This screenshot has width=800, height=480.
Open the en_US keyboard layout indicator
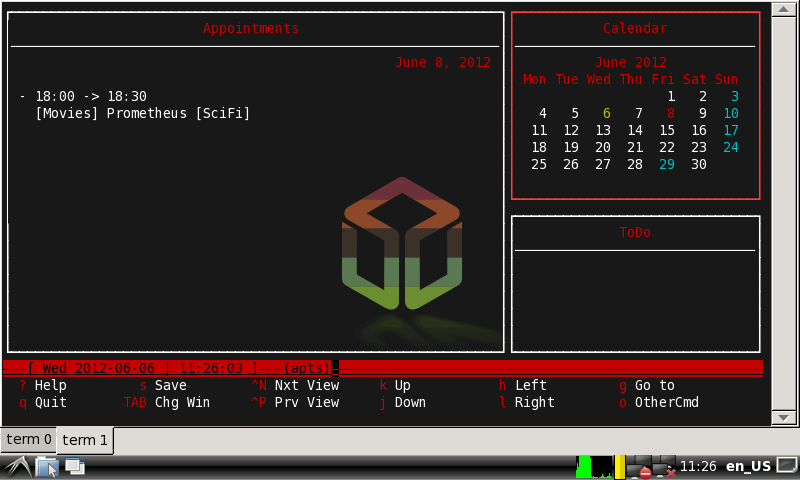point(748,466)
